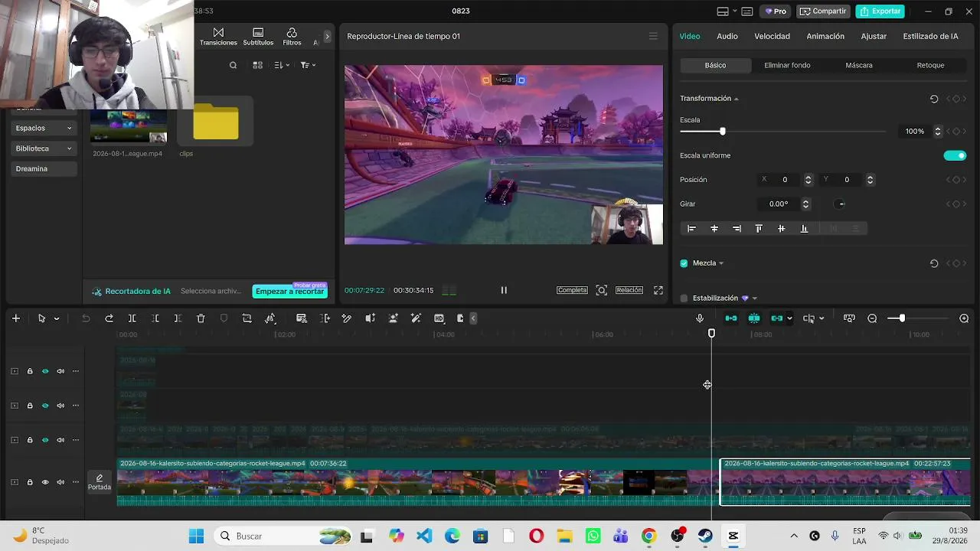
Task: Switch to the Velocidad tab
Action: 772,36
